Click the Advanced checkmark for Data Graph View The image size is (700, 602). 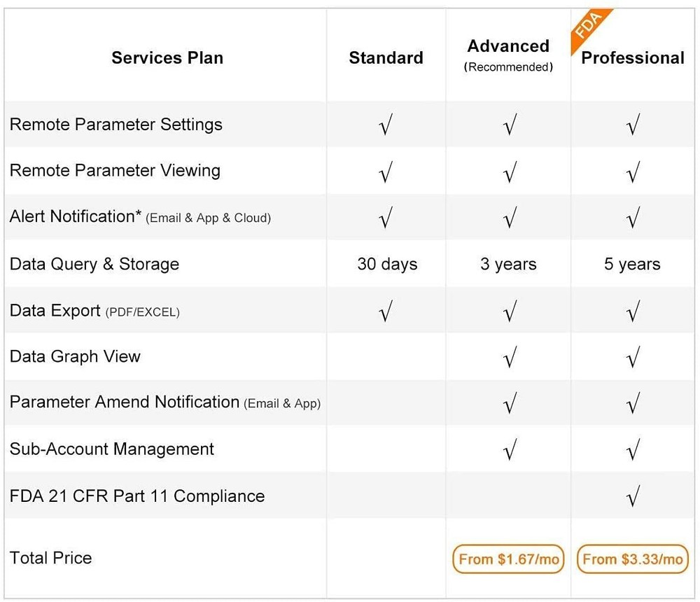pos(510,358)
